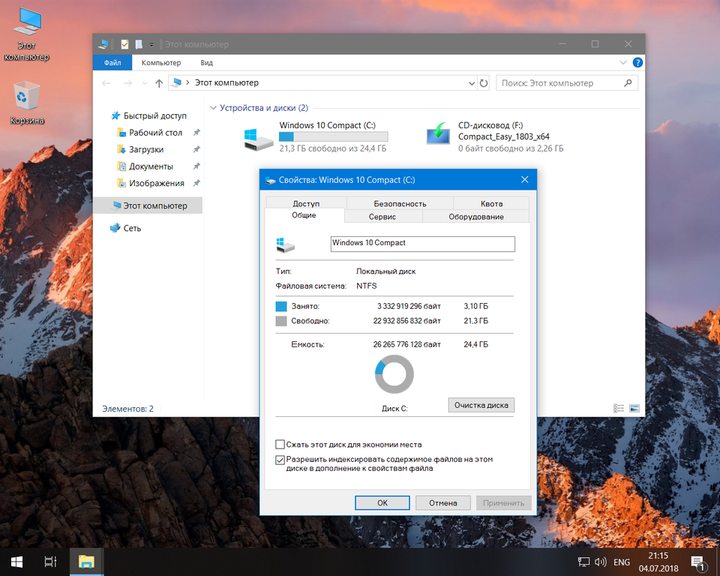Open the 'Компьютер' ribbon tab
The height and width of the screenshot is (576, 720).
161,62
